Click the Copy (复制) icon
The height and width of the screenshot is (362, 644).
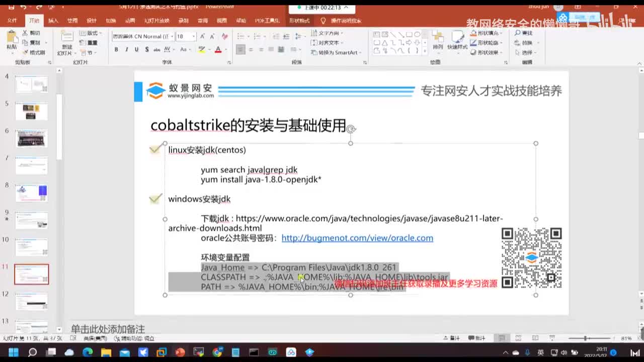pyautogui.click(x=25, y=43)
